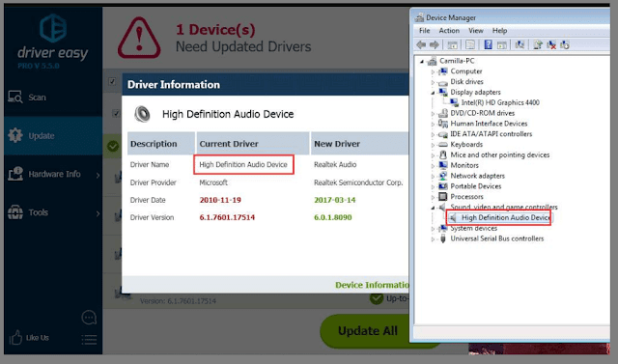
Task: Select IDE ATA/ATAPI controllers tree item
Action: 491,134
